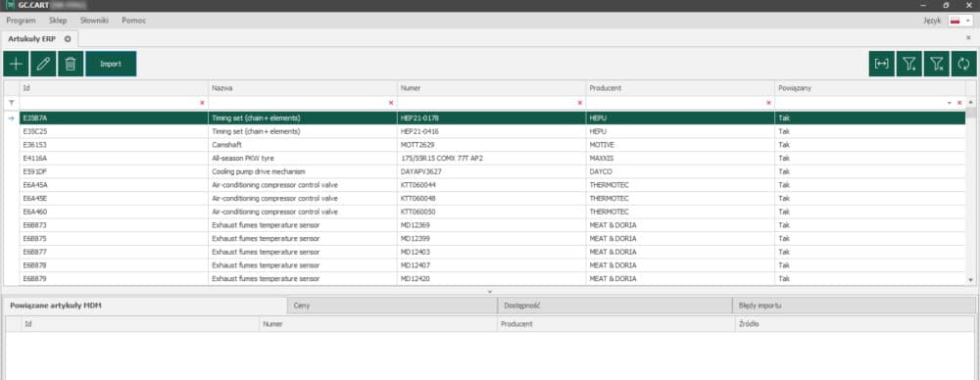The height and width of the screenshot is (380, 980).
Task: Click number cell HEP21-0178 in selected row
Action: tap(491, 118)
